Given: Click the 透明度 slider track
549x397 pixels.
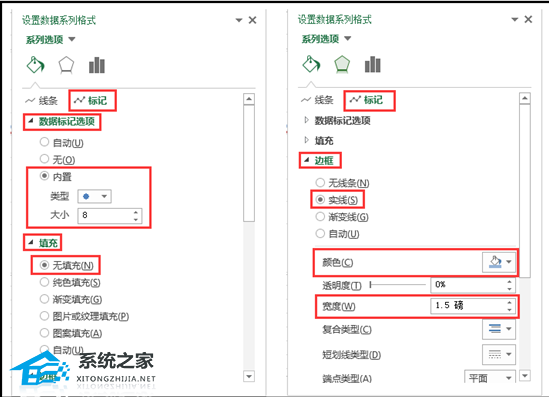Looking at the screenshot, I should point(398,285).
